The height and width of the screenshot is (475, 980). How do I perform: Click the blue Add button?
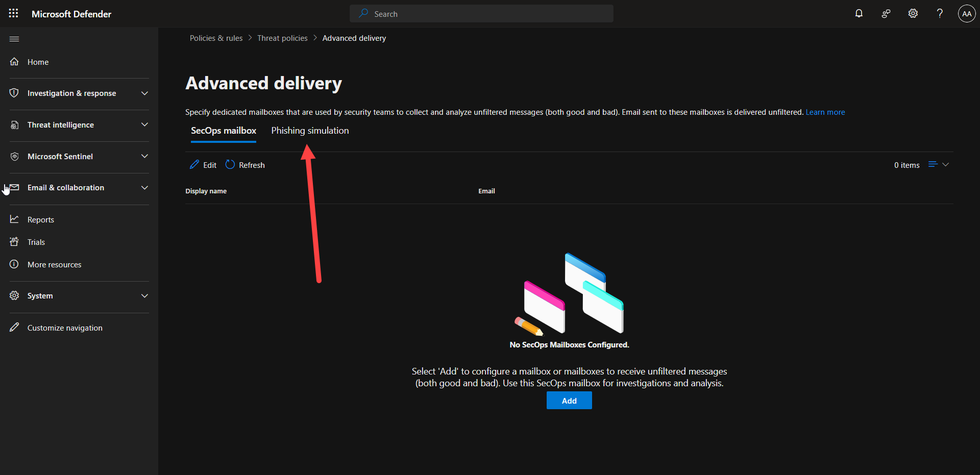point(569,401)
